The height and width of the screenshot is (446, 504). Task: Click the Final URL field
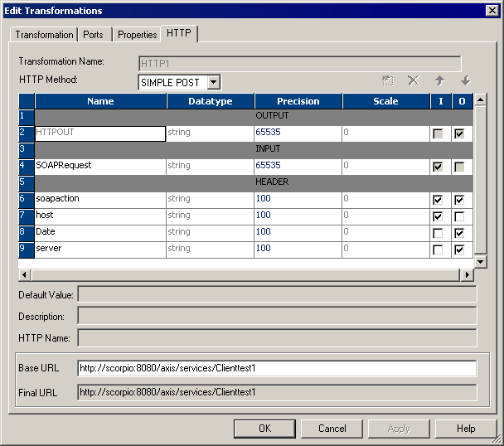pos(277,392)
